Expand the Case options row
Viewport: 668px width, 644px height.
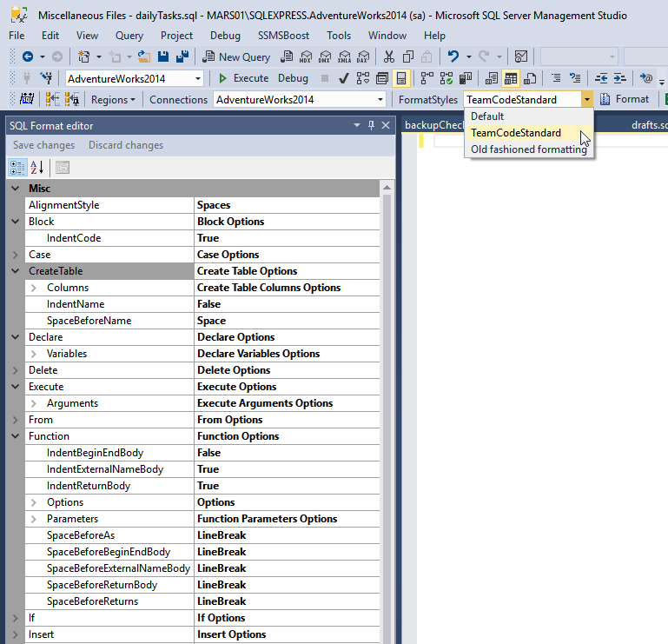click(x=16, y=255)
